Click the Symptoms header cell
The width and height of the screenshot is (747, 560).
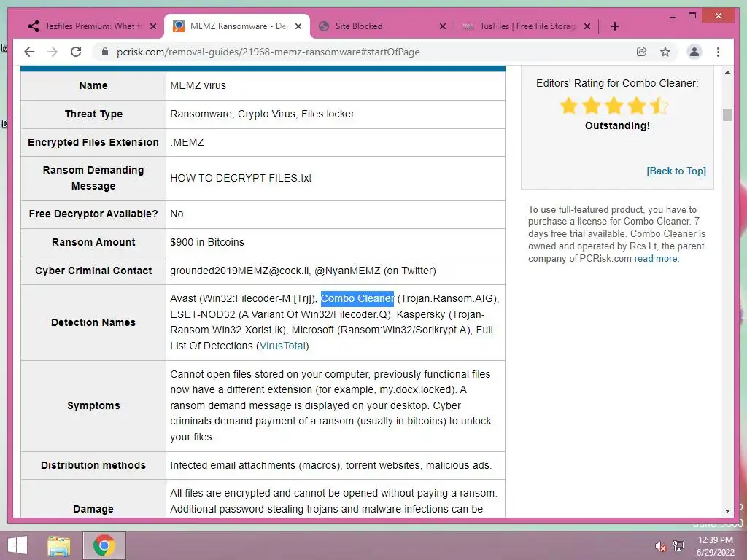pyautogui.click(x=93, y=405)
